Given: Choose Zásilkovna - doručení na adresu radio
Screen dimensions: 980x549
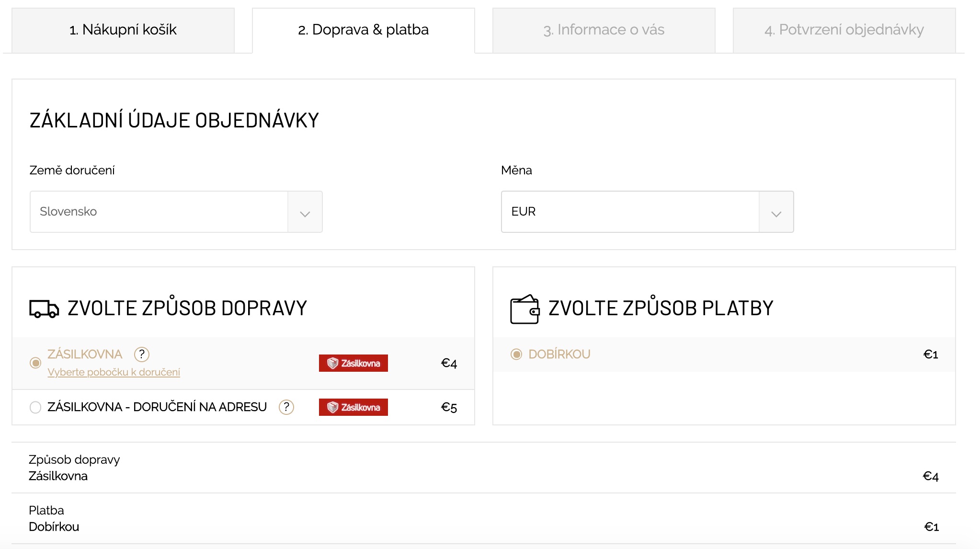Looking at the screenshot, I should [x=35, y=407].
